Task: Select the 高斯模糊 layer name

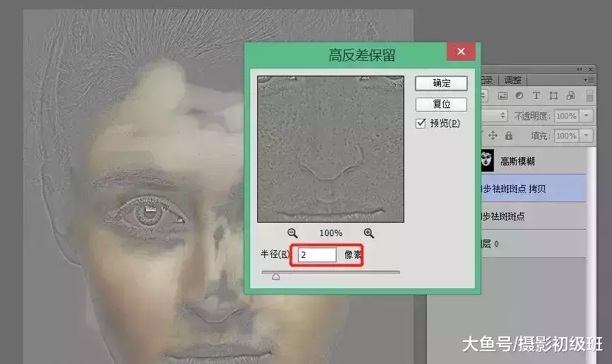Action: tap(517, 161)
